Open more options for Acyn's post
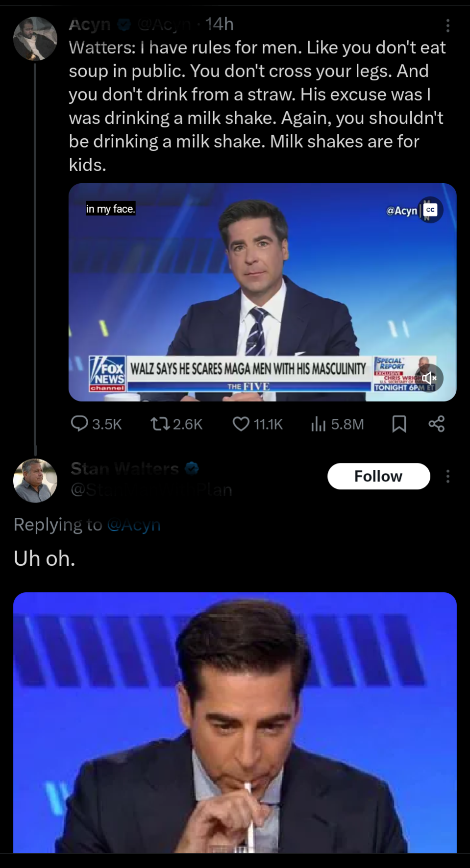Screen dimensions: 470x868 coord(447,25)
